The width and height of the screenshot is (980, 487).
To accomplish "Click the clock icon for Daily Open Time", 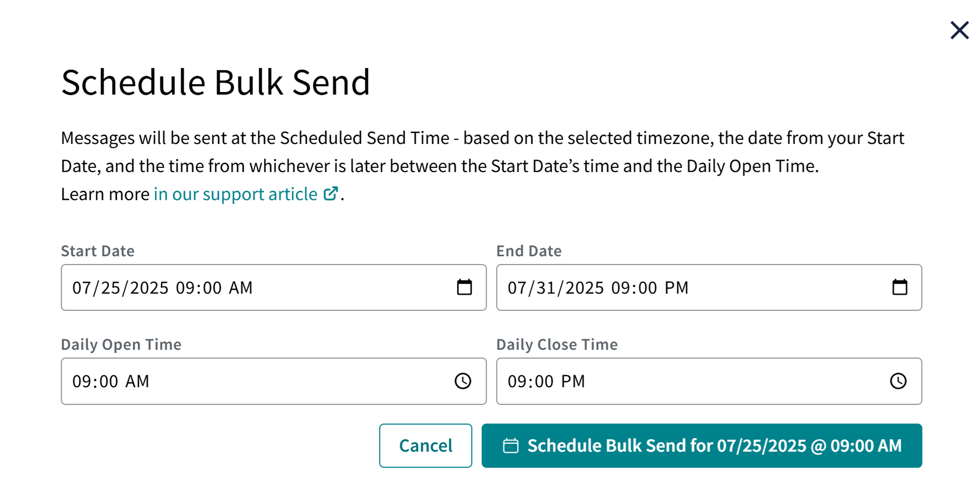I will pos(463,381).
